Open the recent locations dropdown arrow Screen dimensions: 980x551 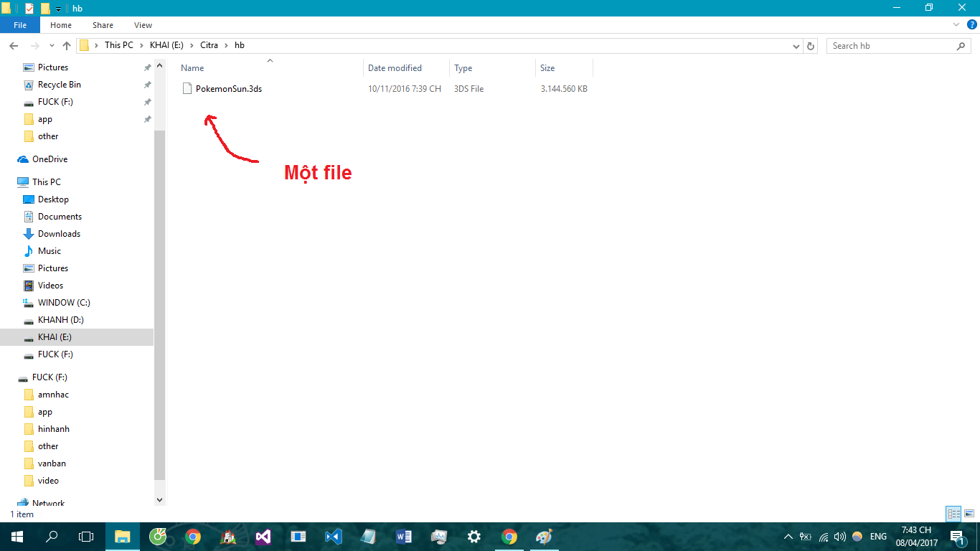pyautogui.click(x=50, y=46)
